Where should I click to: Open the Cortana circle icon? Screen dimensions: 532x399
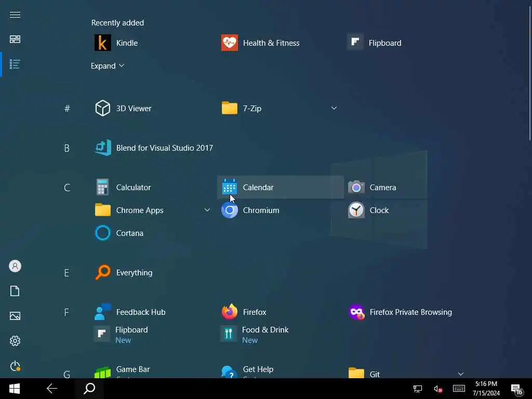(102, 233)
